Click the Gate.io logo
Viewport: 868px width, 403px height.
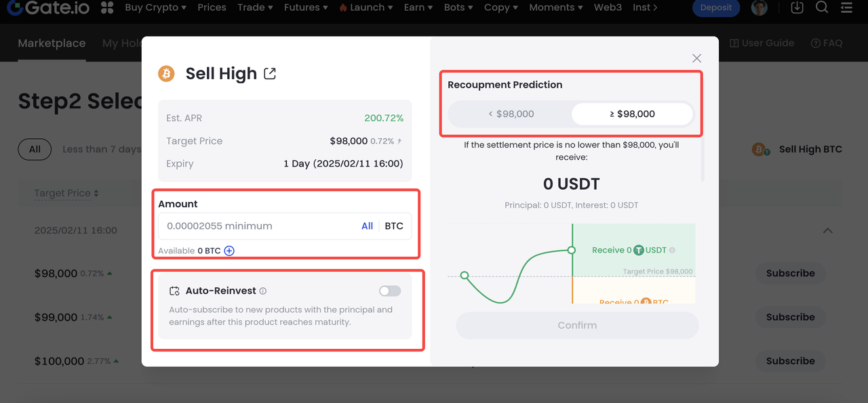47,7
